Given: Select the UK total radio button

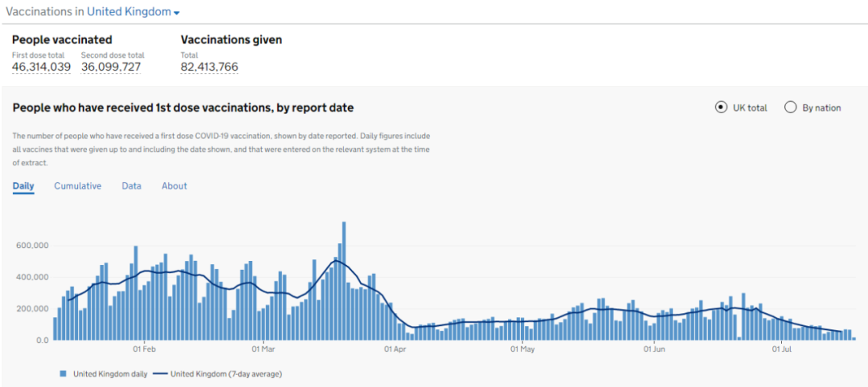Looking at the screenshot, I should pyautogui.click(x=721, y=108).
